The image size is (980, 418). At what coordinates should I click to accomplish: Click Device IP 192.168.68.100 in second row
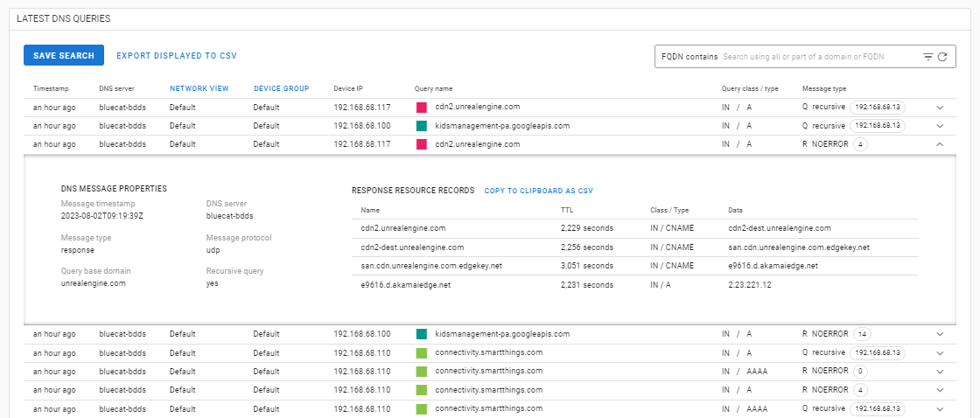pos(362,126)
